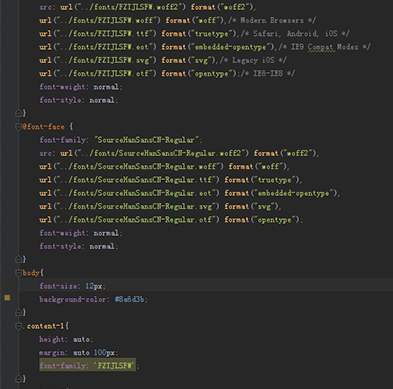
Task: Click the IE6-IE8 comment
Action: [x=268, y=73]
